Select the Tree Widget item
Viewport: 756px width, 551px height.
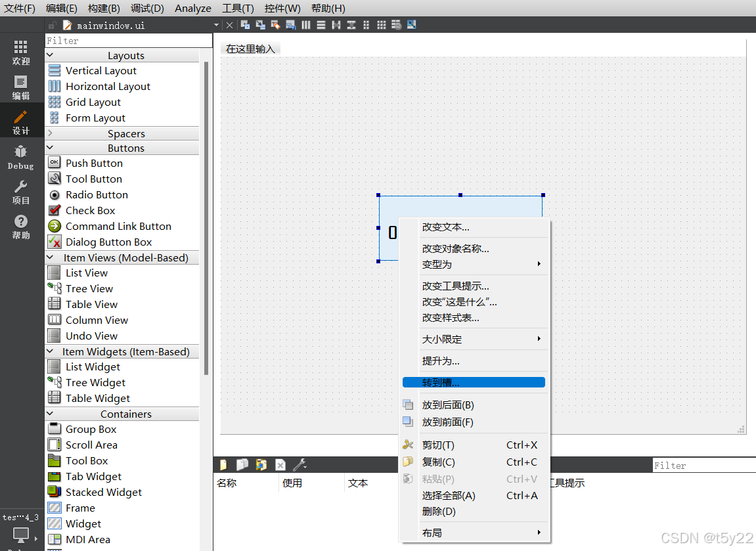[x=95, y=382]
